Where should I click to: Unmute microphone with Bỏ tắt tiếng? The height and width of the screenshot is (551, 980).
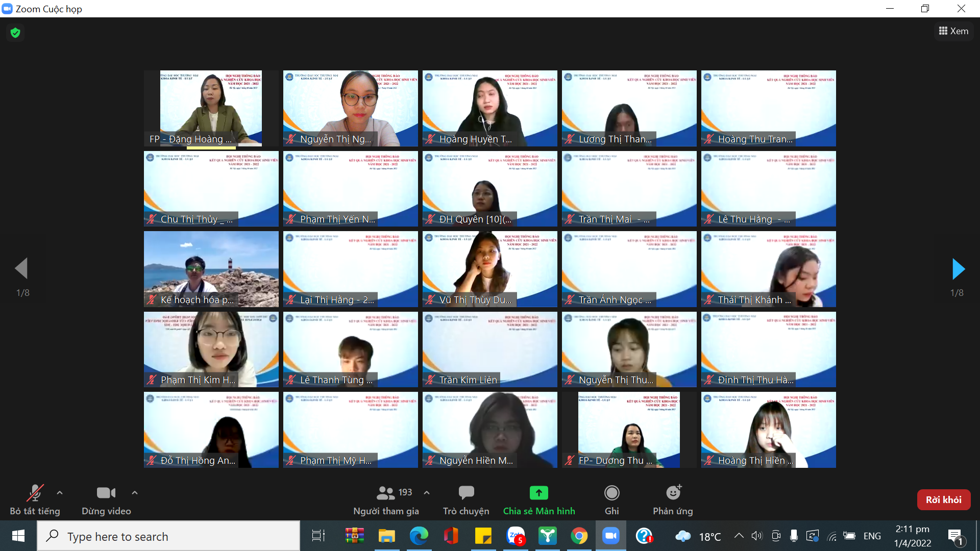(35, 493)
